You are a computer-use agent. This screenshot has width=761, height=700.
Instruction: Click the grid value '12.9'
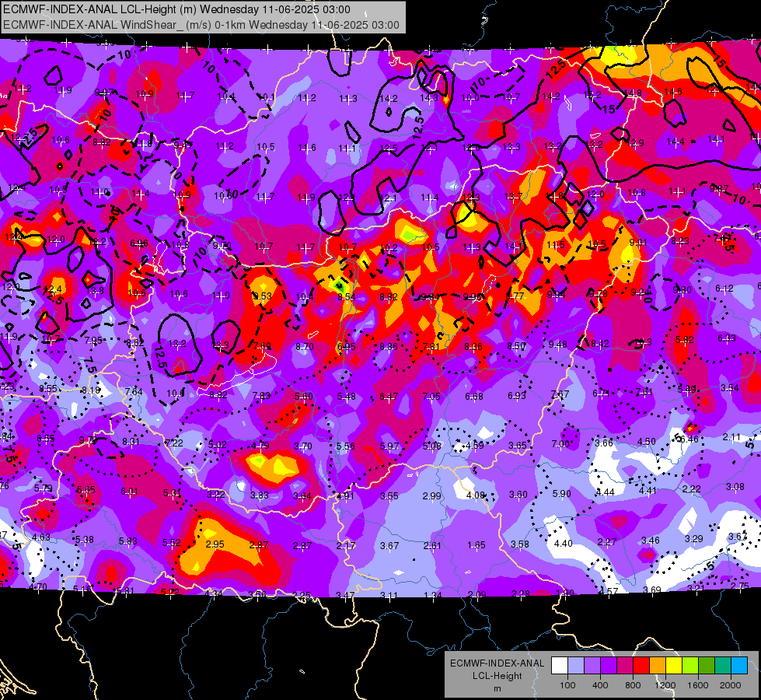click(x=635, y=142)
